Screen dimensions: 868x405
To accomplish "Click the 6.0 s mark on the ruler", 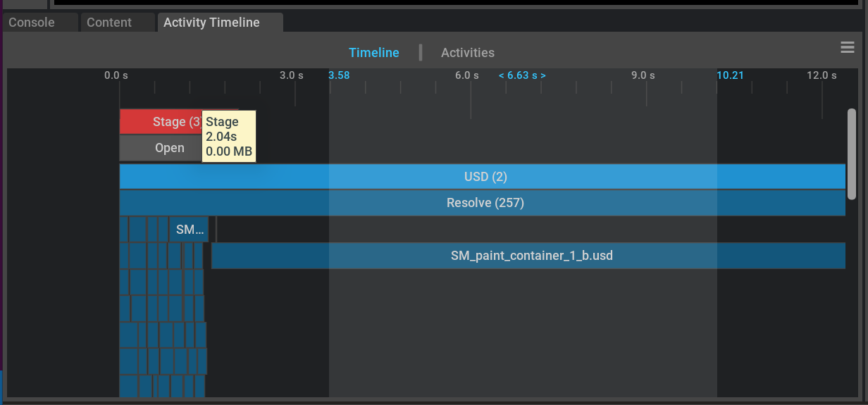I will (x=467, y=75).
